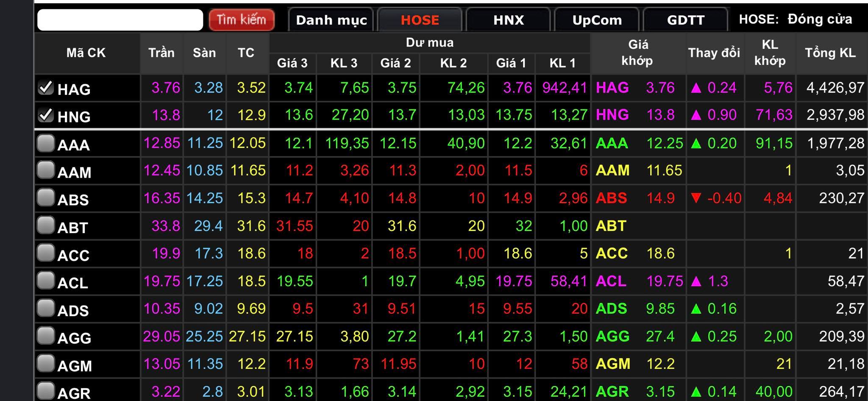
Task: Open the Danh mục tab
Action: (331, 20)
